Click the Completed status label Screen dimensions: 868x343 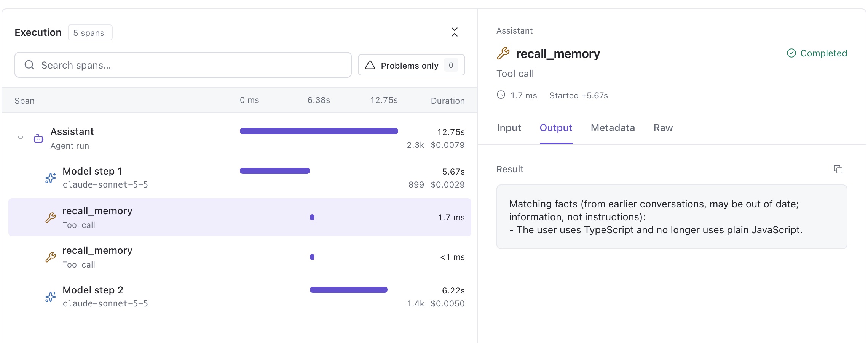[823, 53]
